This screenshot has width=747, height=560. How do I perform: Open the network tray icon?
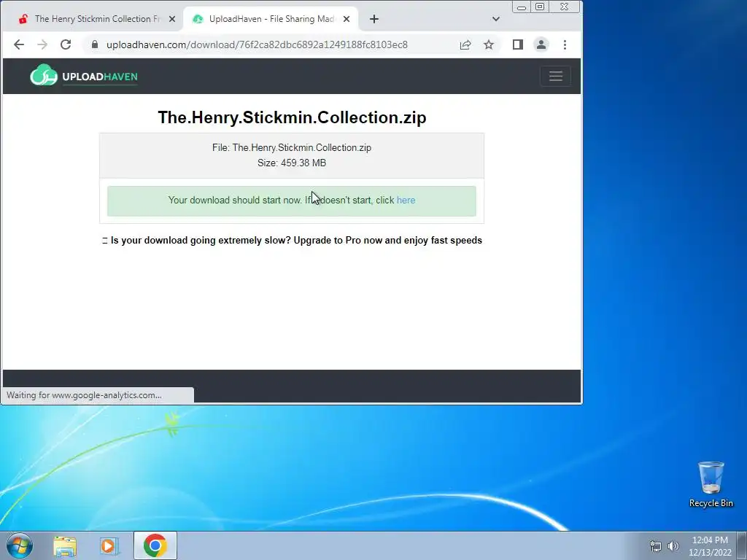pyautogui.click(x=656, y=546)
